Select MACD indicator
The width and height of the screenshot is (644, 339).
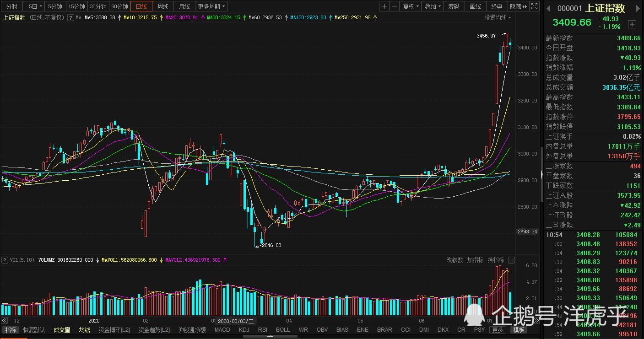pos(222,330)
